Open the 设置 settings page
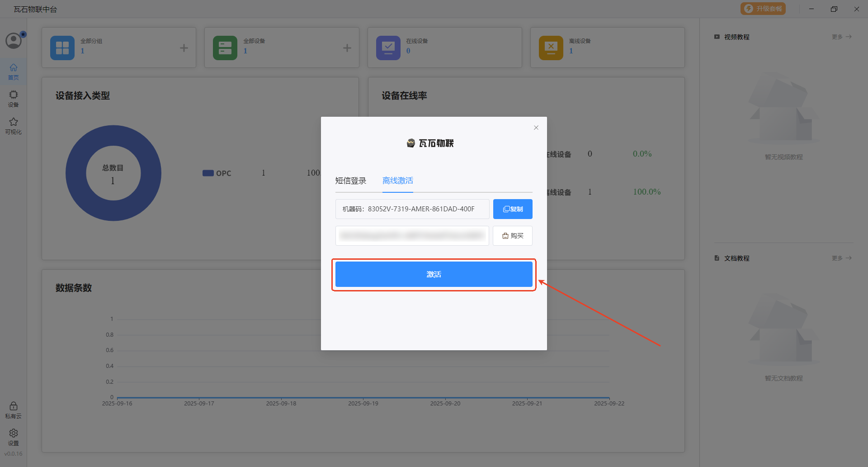This screenshot has width=868, height=467. tap(14, 437)
